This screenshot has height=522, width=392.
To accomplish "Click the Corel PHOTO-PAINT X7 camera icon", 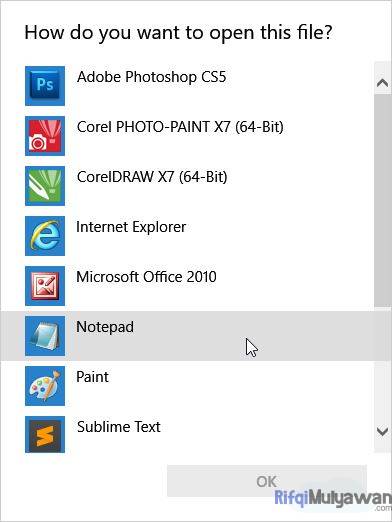I will pyautogui.click(x=45, y=136).
